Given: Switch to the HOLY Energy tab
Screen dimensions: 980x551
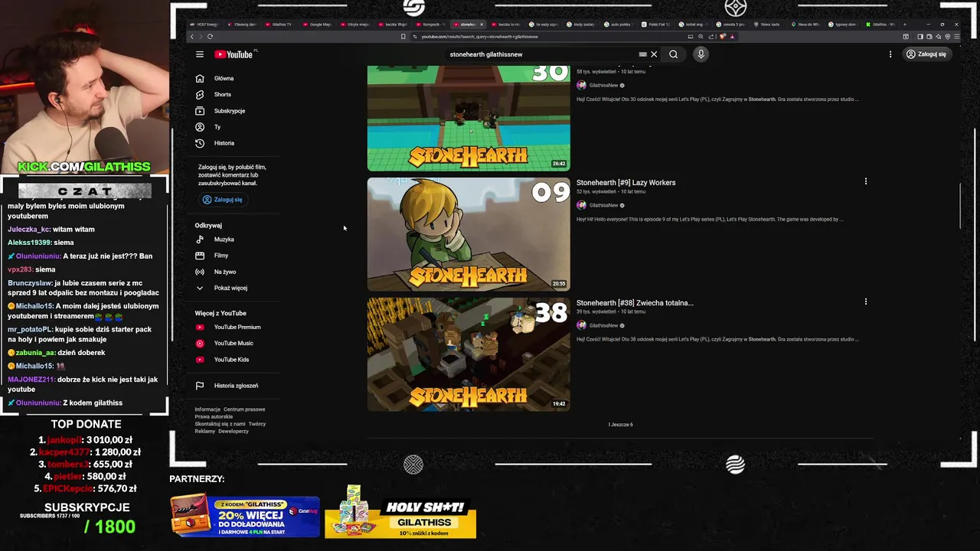Looking at the screenshot, I should (204, 24).
